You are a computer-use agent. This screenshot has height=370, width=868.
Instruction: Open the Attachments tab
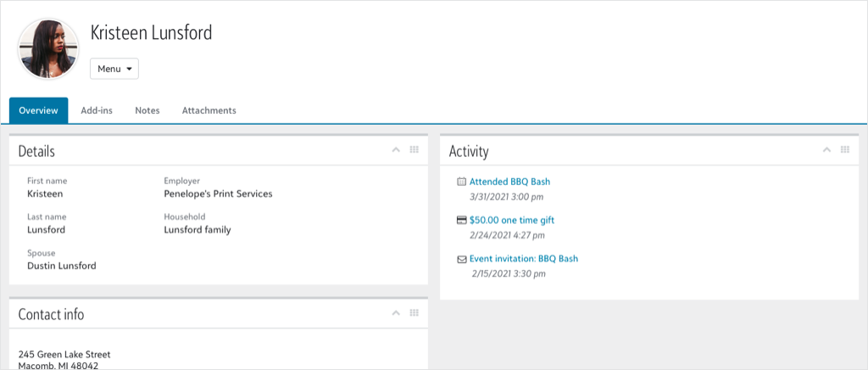point(209,110)
